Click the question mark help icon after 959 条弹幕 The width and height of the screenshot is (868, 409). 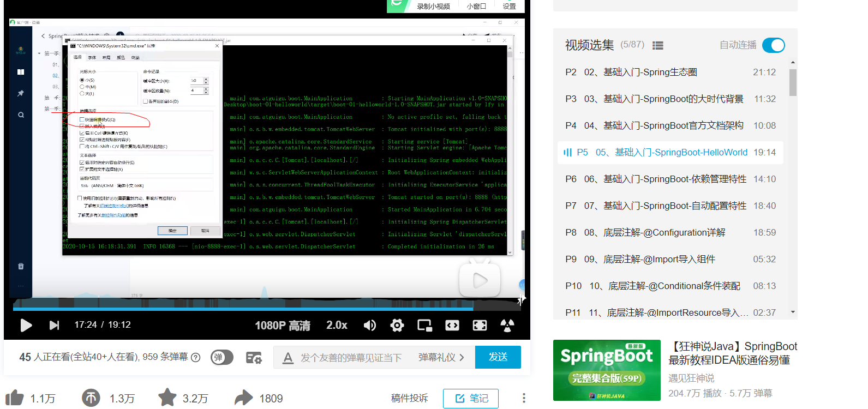click(196, 357)
